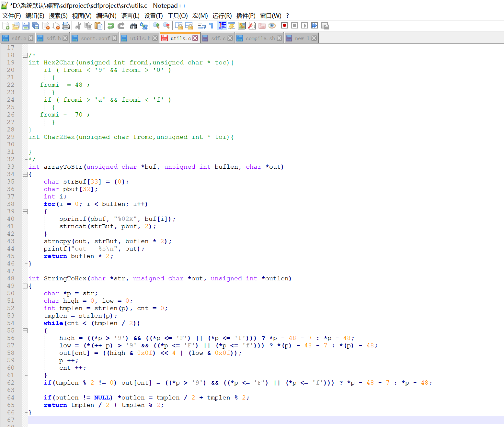The image size is (504, 427).
Task: Save the current file with the Save icon
Action: [26, 26]
